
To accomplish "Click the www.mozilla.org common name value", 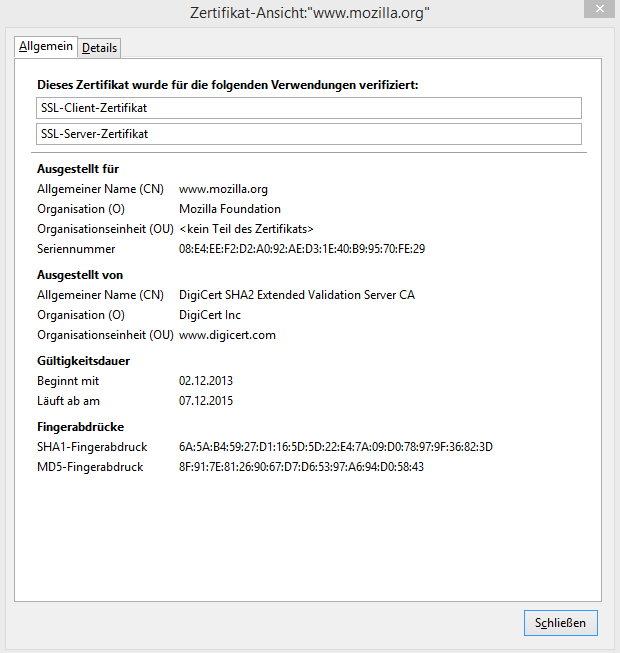I will click(x=223, y=189).
